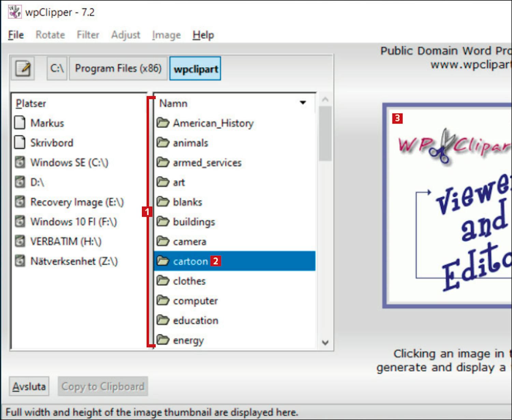Click the wpClipper app icon in title bar

[x=14, y=12]
